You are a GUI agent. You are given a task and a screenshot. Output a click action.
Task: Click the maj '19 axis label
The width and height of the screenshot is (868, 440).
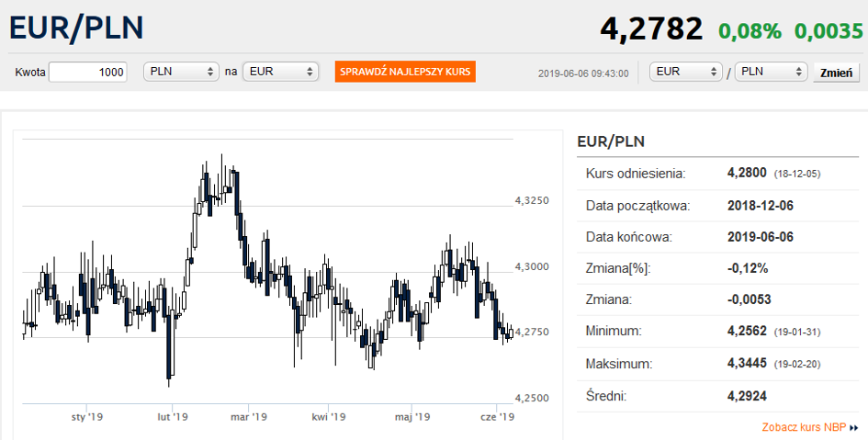(412, 417)
